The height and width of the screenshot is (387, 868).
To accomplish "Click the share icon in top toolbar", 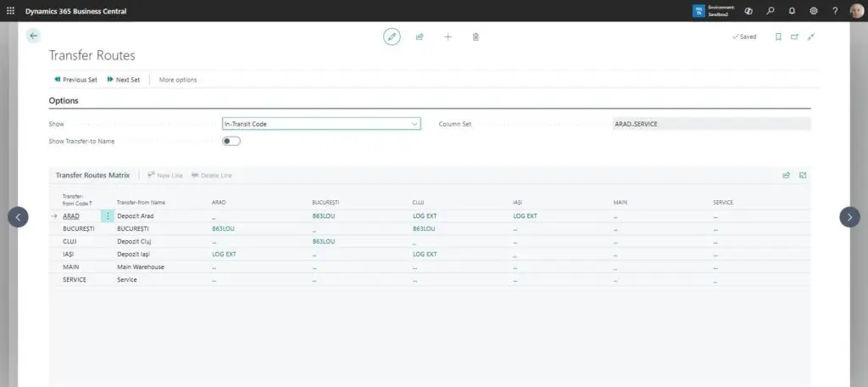I will coord(420,36).
